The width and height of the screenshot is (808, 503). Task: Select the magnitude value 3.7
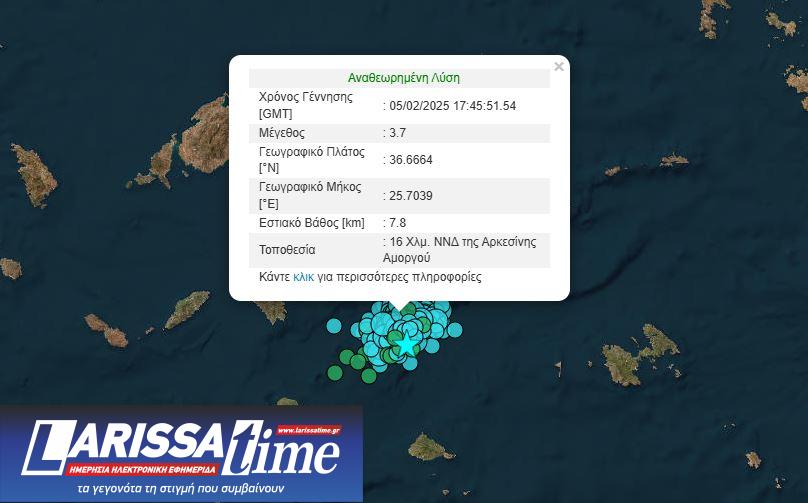pyautogui.click(x=397, y=133)
